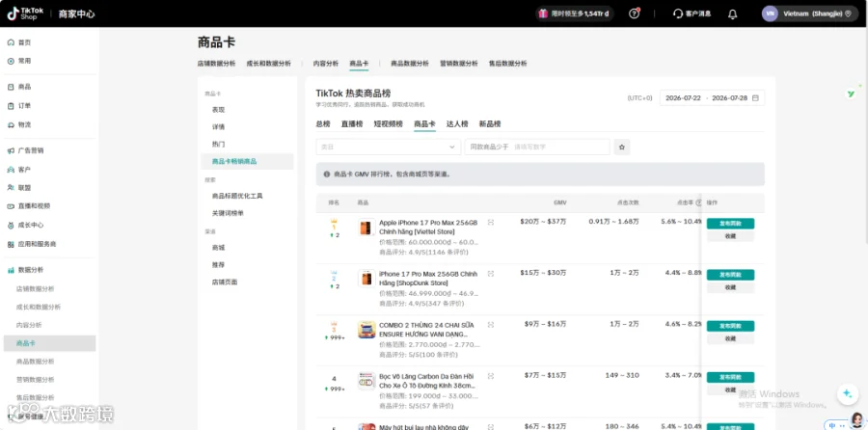Click 收藏 for ShopDunk iPhone row
This screenshot has height=430, width=868.
730,287
